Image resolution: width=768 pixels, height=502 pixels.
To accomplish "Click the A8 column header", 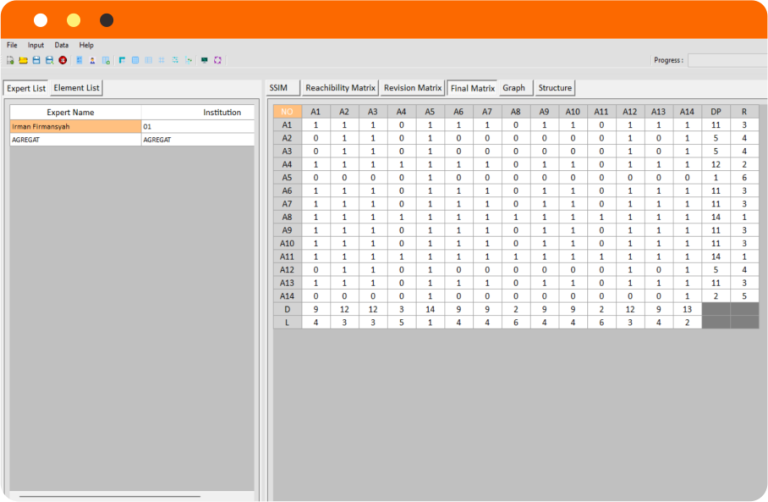I will point(515,112).
